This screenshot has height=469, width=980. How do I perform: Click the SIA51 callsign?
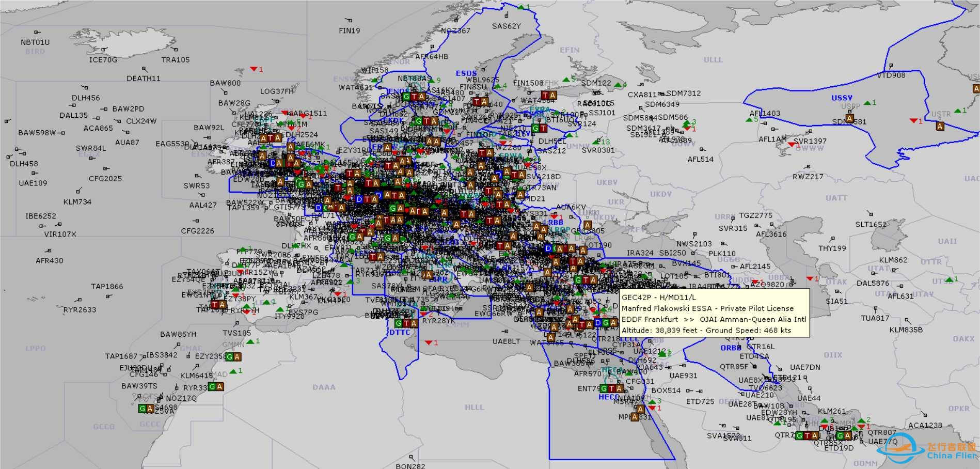pos(836,302)
